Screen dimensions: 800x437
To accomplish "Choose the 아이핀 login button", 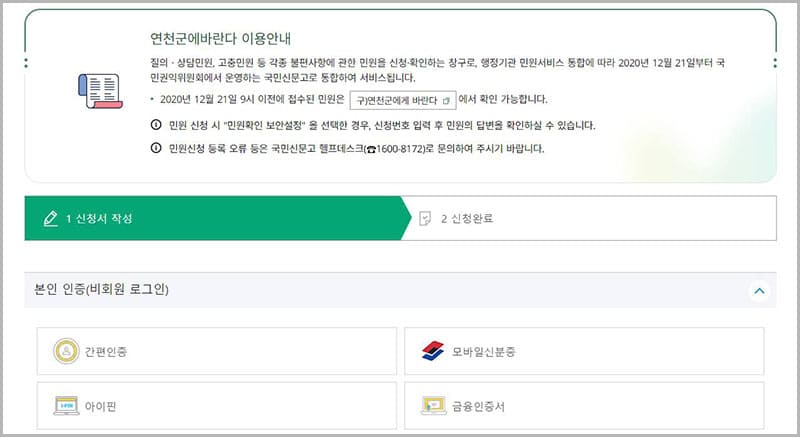I will [215, 406].
